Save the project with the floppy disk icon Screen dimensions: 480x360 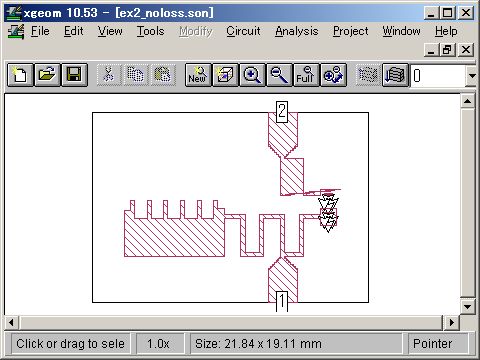(x=74, y=75)
